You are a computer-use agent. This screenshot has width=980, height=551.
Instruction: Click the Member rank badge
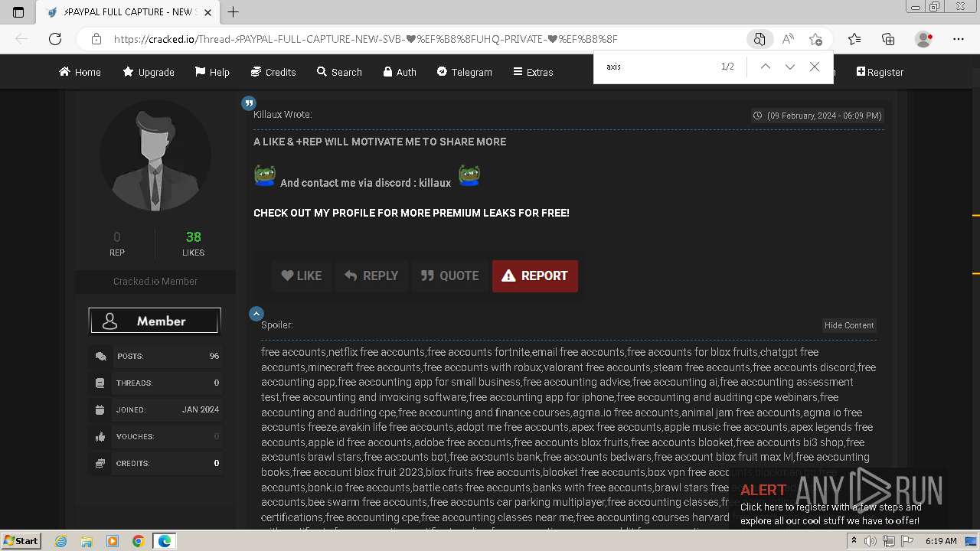coord(155,321)
